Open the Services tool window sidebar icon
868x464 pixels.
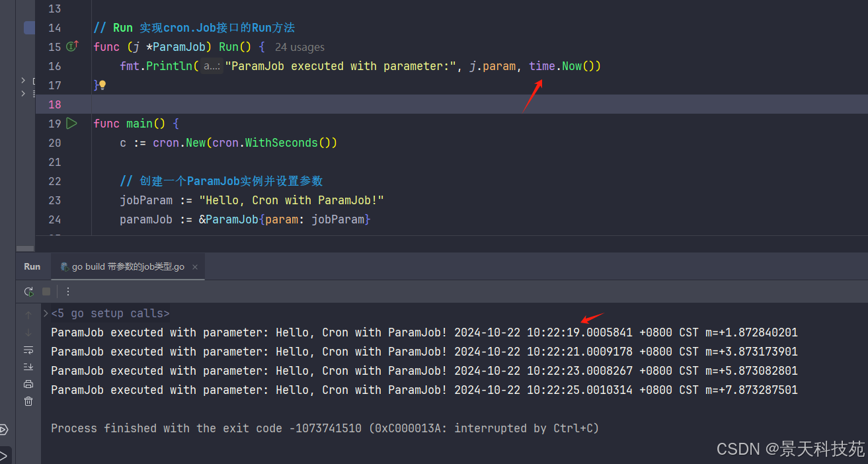point(3,430)
